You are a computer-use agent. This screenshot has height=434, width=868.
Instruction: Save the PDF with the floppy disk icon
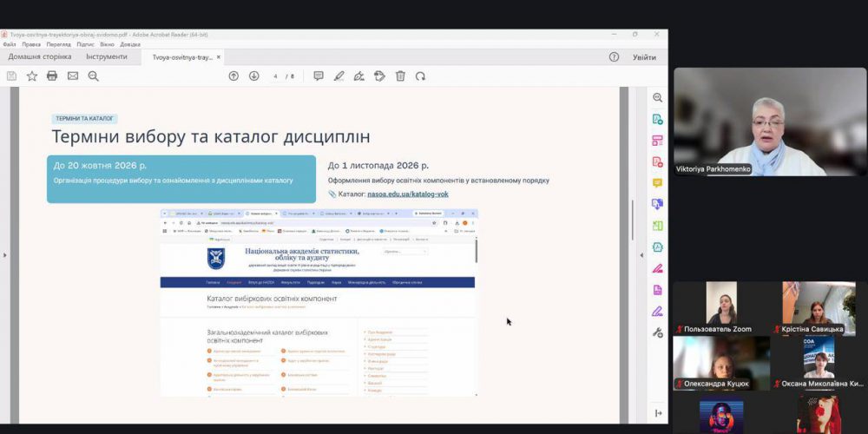click(11, 76)
